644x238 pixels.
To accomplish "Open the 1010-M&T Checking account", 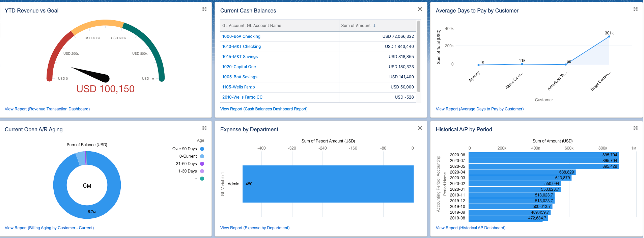I will pyautogui.click(x=241, y=47).
